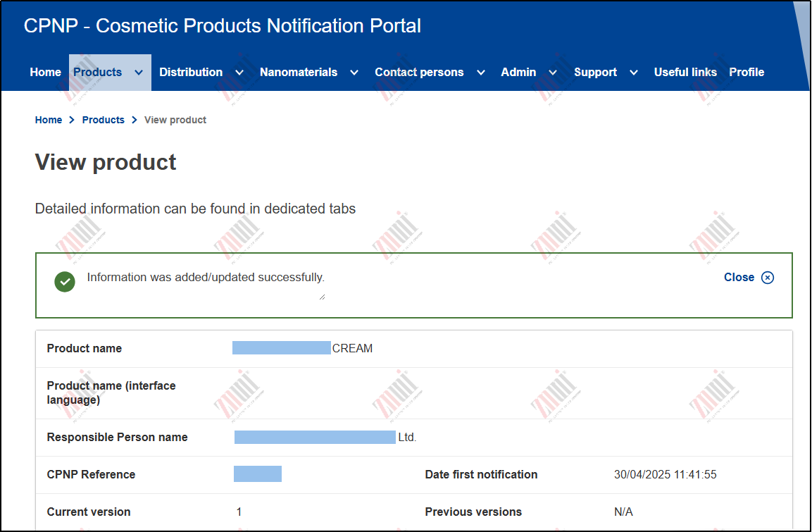Image resolution: width=812 pixels, height=532 pixels.
Task: Select the date value 30/04/2025 11:41:55
Action: (665, 474)
